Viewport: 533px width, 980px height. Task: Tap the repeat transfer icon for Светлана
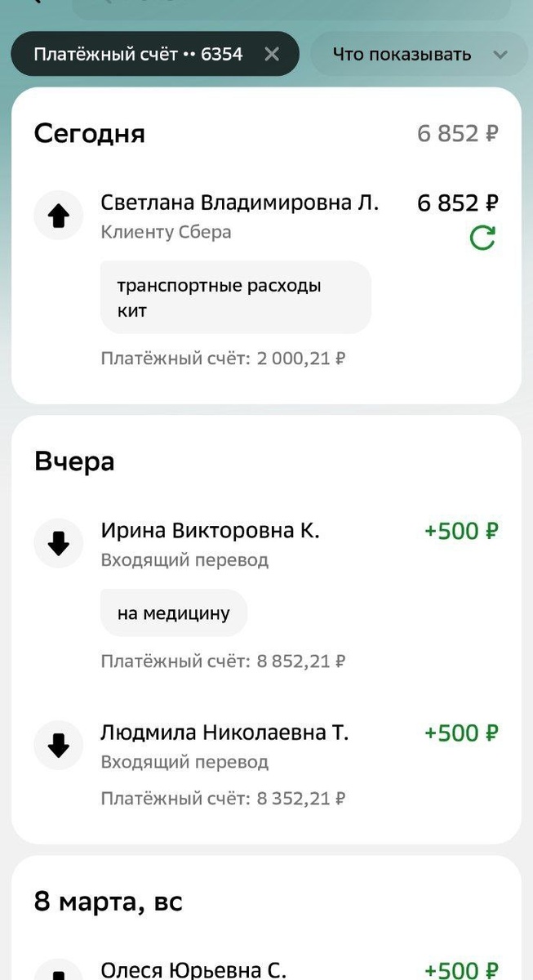pyautogui.click(x=485, y=237)
